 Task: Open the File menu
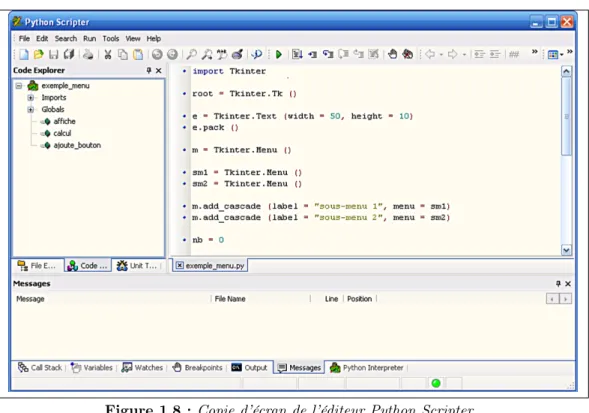(24, 38)
